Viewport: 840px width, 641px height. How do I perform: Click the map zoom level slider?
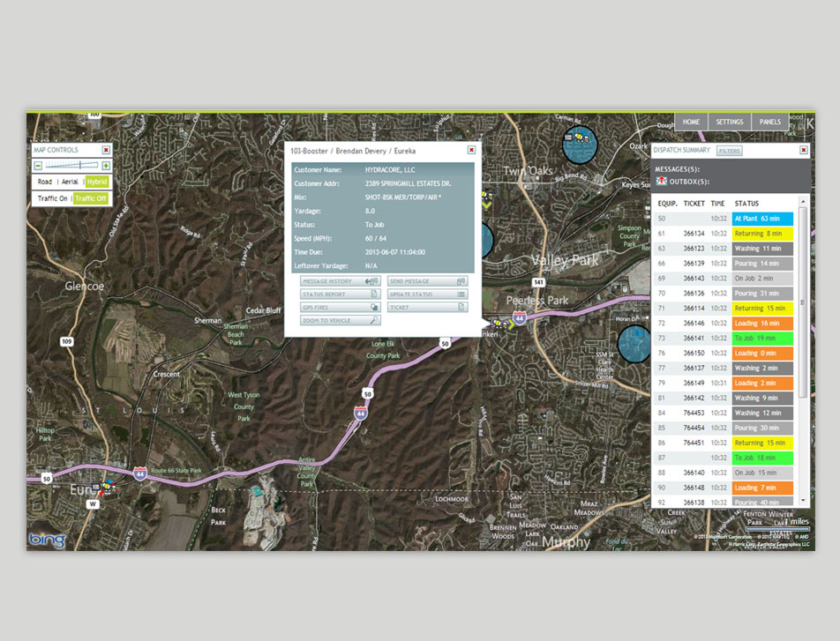click(x=72, y=166)
